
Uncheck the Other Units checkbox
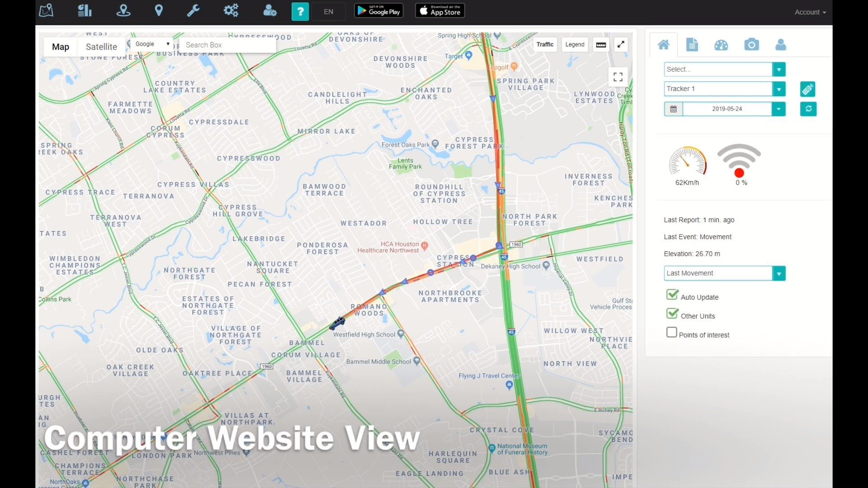point(672,314)
